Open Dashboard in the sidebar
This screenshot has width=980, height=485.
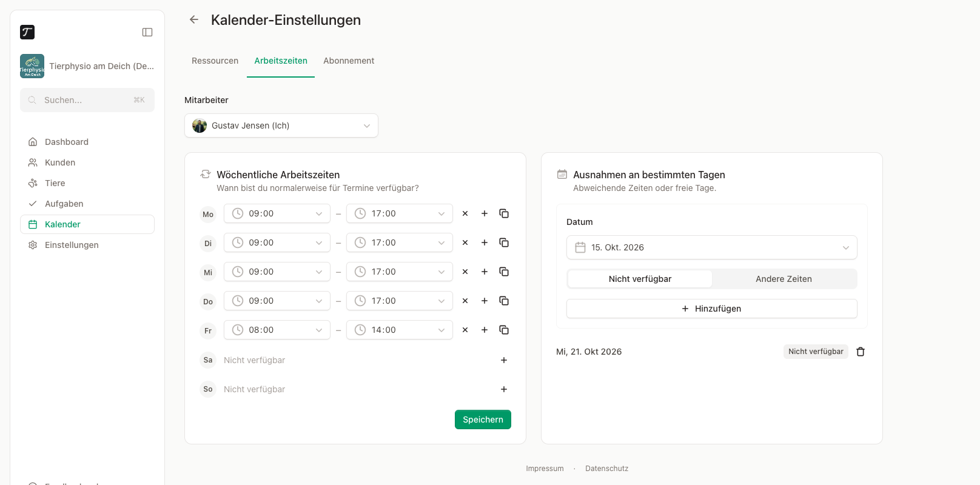[x=87, y=142]
